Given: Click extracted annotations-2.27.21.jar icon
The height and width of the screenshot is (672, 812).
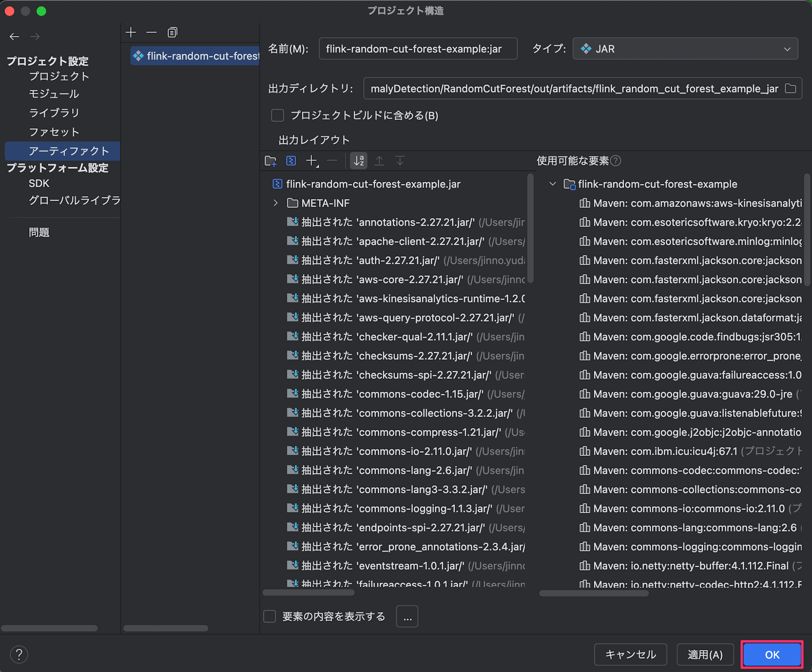Looking at the screenshot, I should pos(292,222).
